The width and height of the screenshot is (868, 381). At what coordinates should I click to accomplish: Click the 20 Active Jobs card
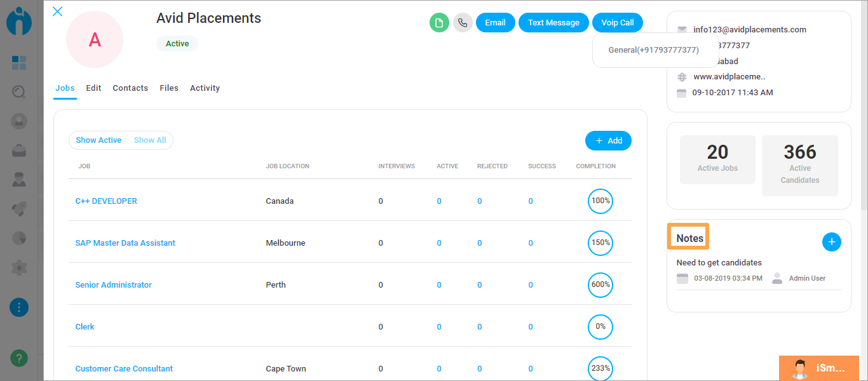(x=717, y=159)
